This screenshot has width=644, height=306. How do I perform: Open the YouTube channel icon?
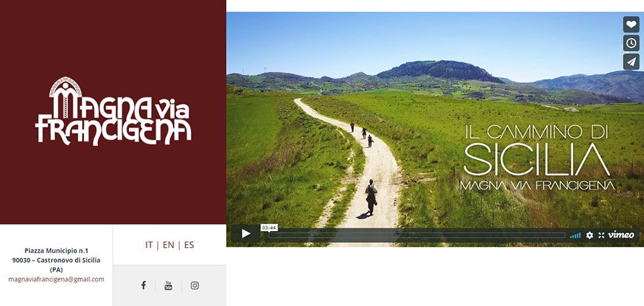pyautogui.click(x=168, y=286)
